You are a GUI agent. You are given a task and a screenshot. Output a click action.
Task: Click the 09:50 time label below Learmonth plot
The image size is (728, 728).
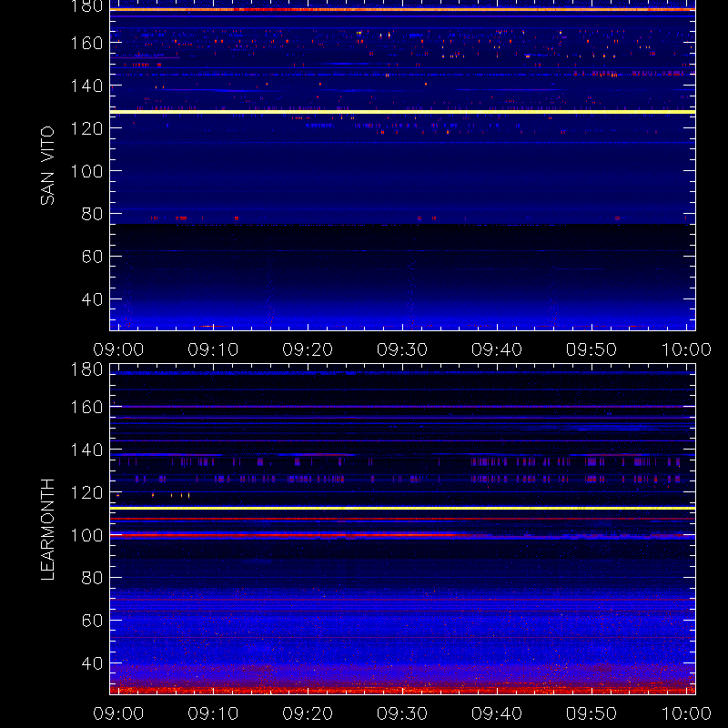(x=591, y=713)
